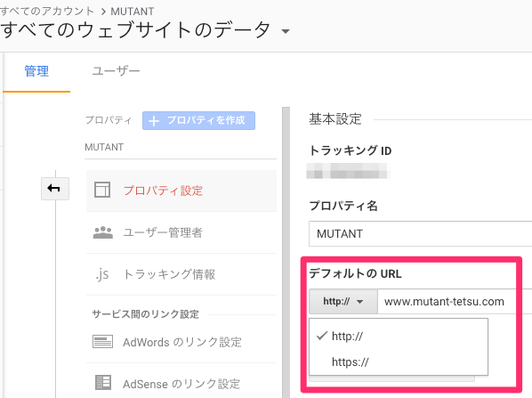532x398 pixels.
Task: Open ユーザー管理者 in the sidebar
Action: pos(181,232)
